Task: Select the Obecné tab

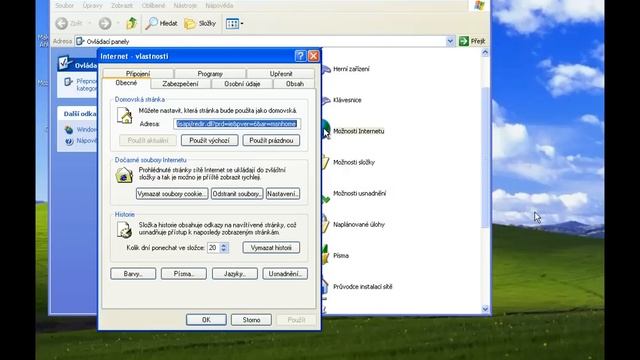Action: [x=126, y=83]
